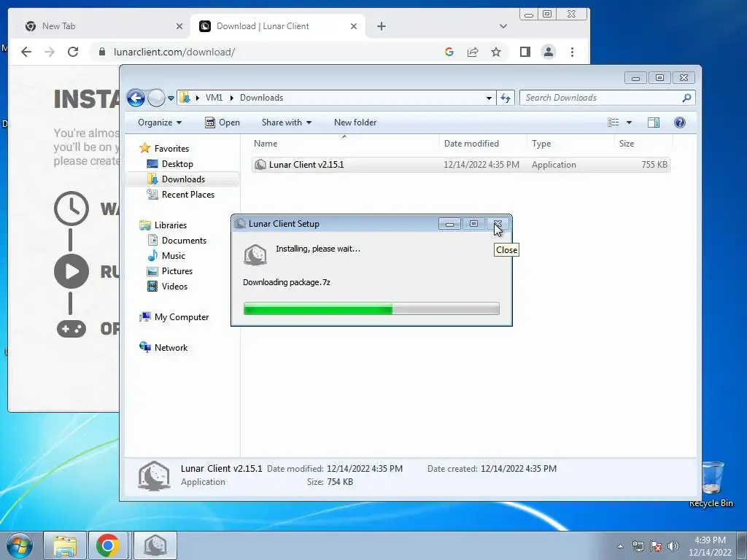Click the Refresh button beside address bar
Screen dimensions: 747x560
coord(506,98)
